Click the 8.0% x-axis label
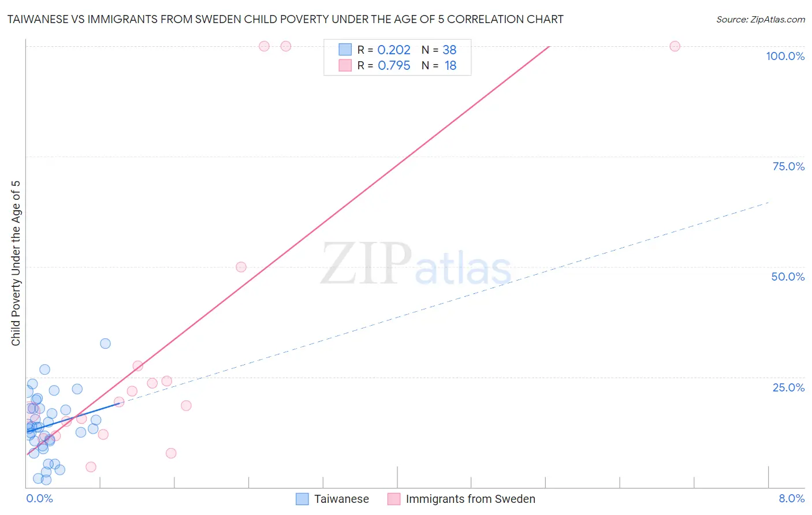The height and width of the screenshot is (515, 812). coord(791,498)
